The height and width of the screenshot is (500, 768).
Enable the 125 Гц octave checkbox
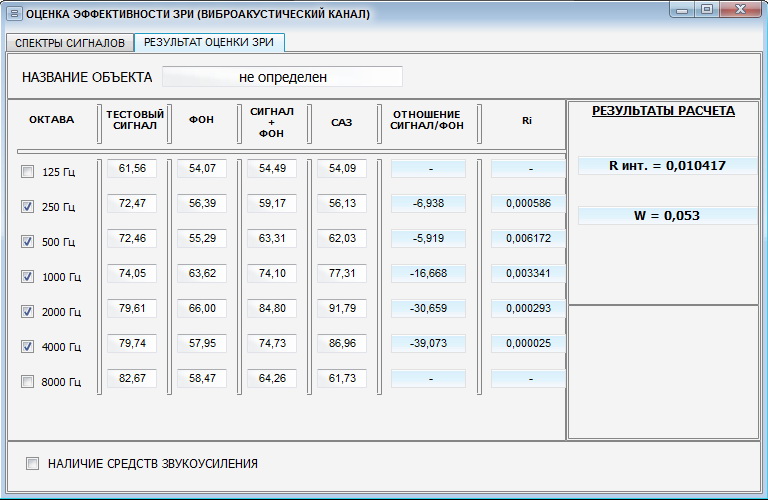click(28, 172)
